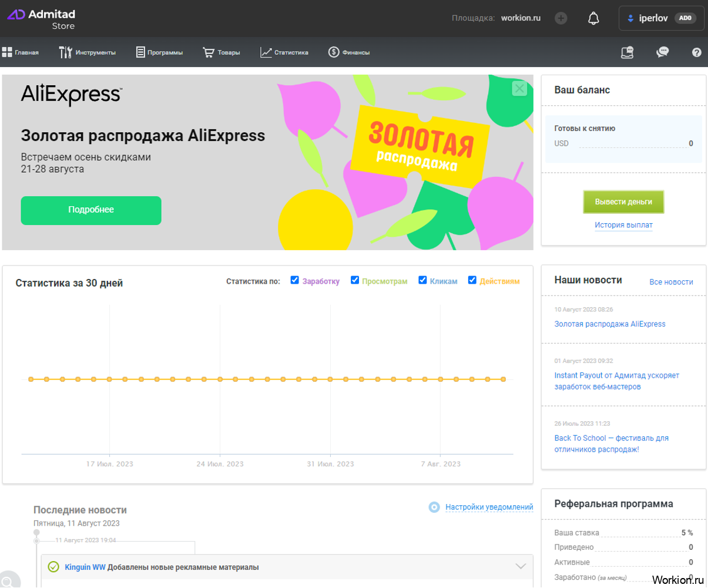Click the notification settings circle icon

tap(434, 507)
